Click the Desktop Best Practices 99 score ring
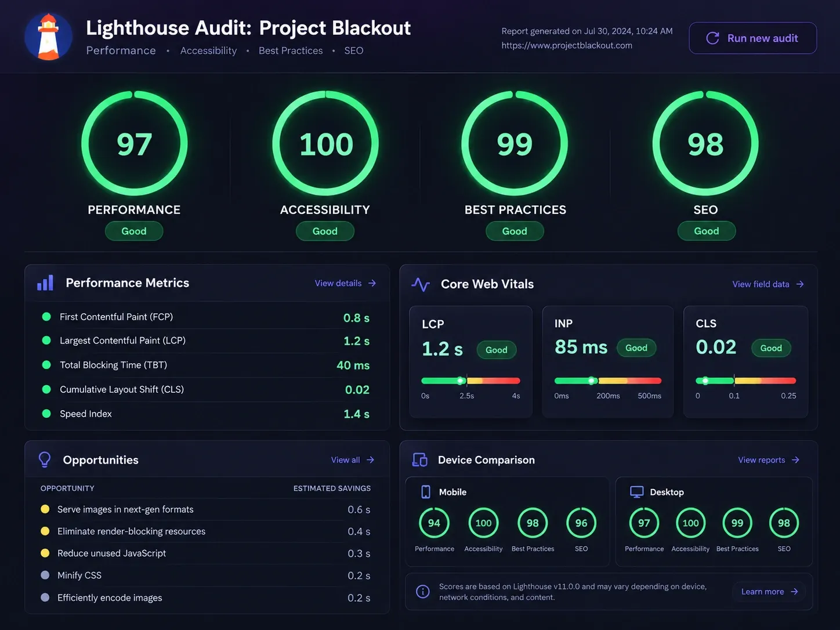 coord(737,523)
